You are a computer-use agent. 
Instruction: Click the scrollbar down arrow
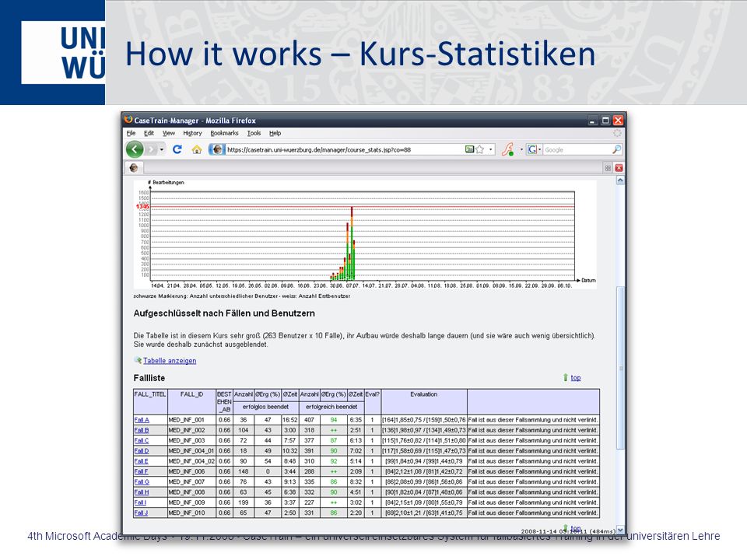click(620, 530)
